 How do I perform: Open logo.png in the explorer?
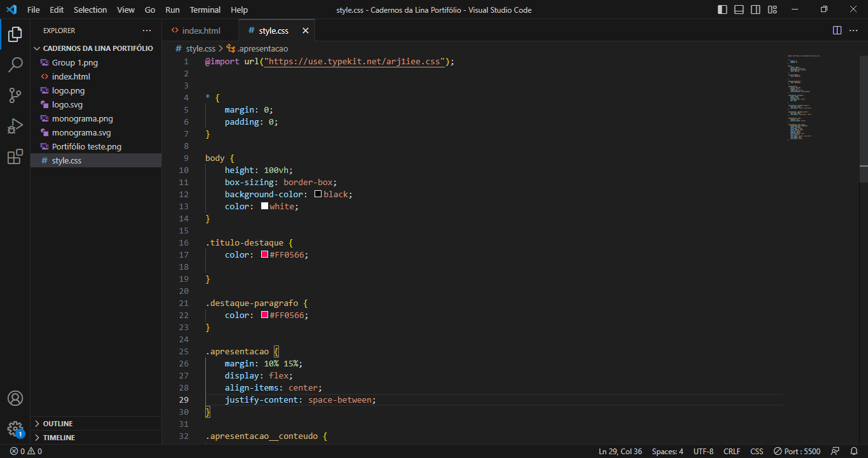pos(96,90)
